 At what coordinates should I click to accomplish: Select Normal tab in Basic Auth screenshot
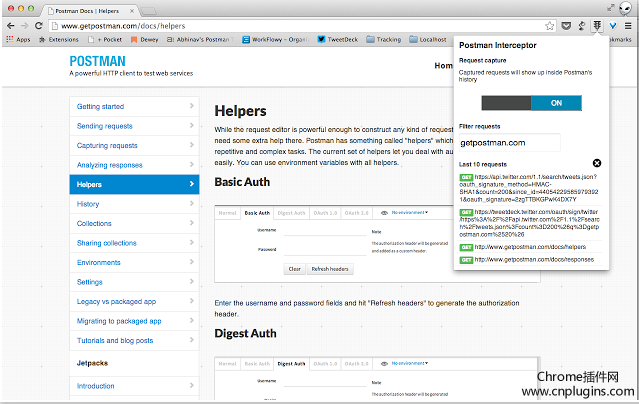(x=227, y=213)
